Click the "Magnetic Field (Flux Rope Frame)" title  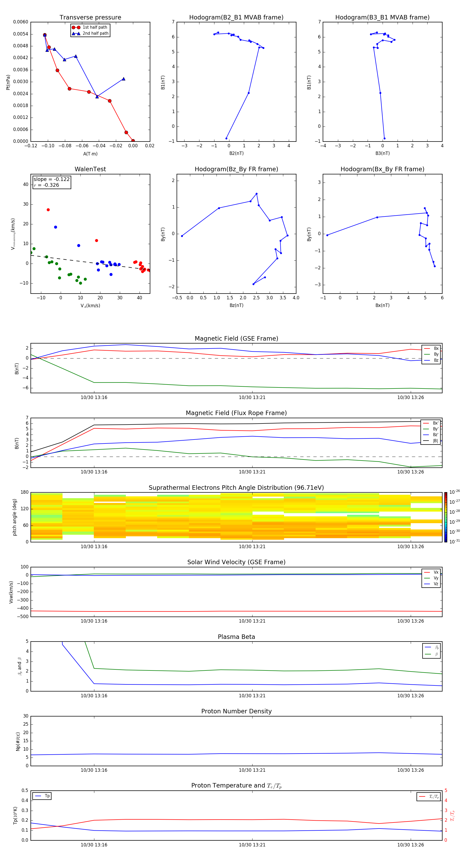[236, 413]
